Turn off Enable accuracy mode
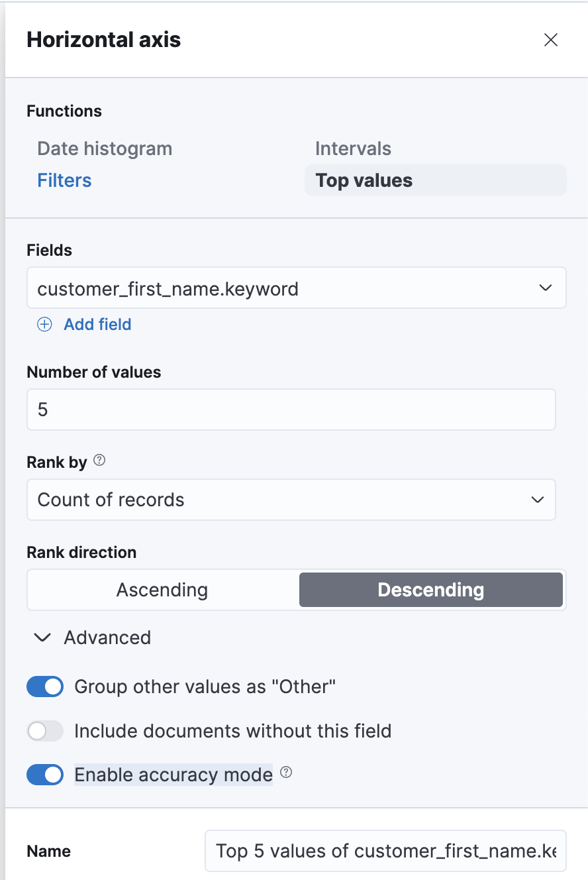Screen dimensions: 588x880 coord(44,774)
